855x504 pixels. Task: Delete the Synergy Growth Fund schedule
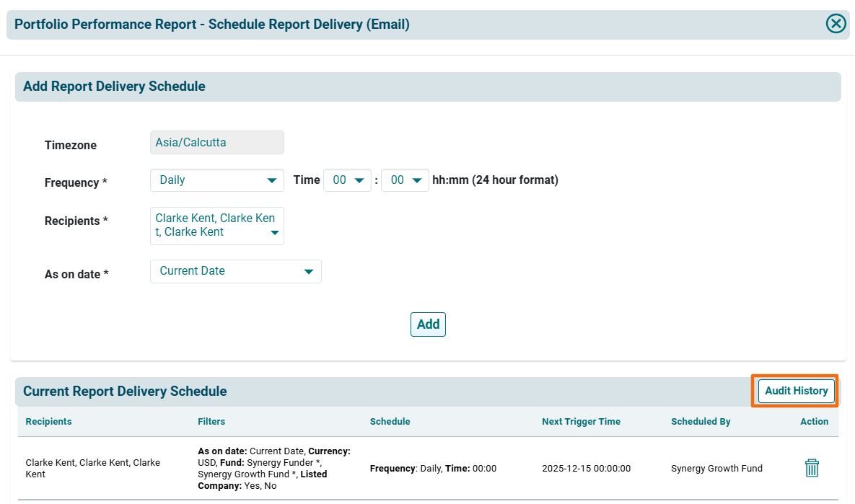(812, 468)
